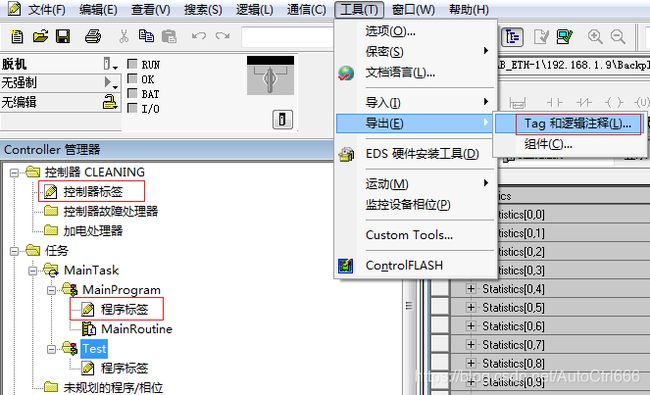Click the OK status indicator box

[x=132, y=78]
